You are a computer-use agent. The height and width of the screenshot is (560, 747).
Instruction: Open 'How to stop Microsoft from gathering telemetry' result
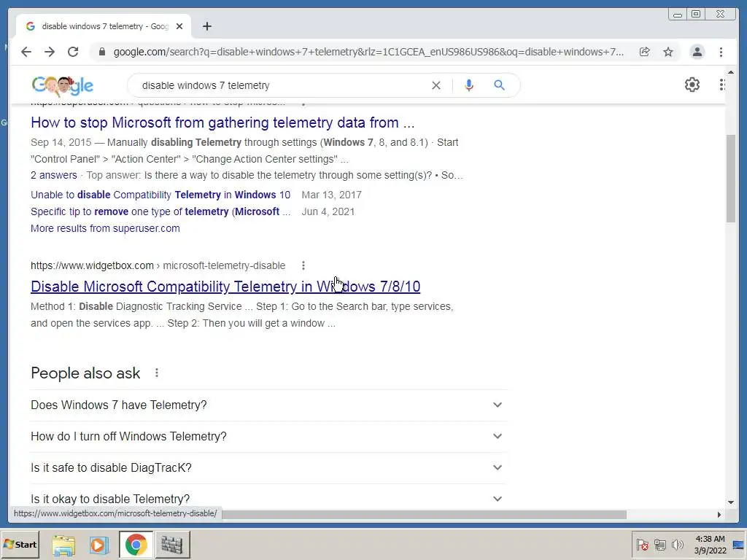222,122
